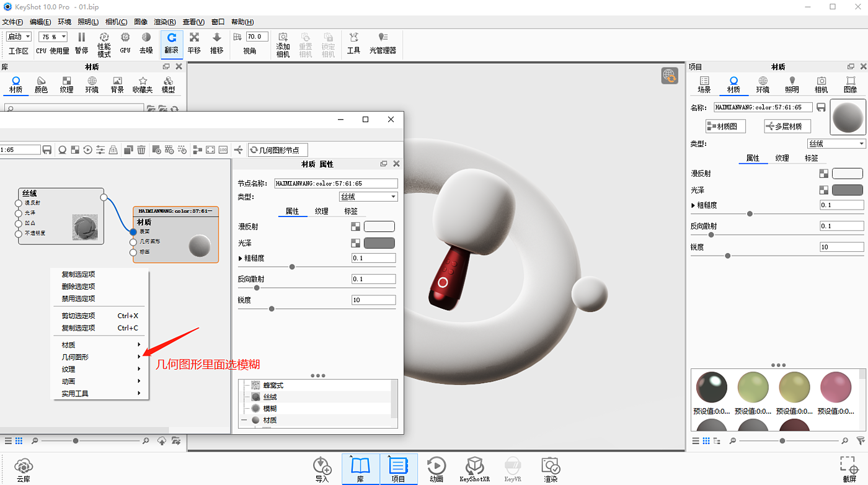This screenshot has width=868, height=485.
Task: Switch to the Texture (纹理) tab in material graph properties
Action: click(321, 211)
